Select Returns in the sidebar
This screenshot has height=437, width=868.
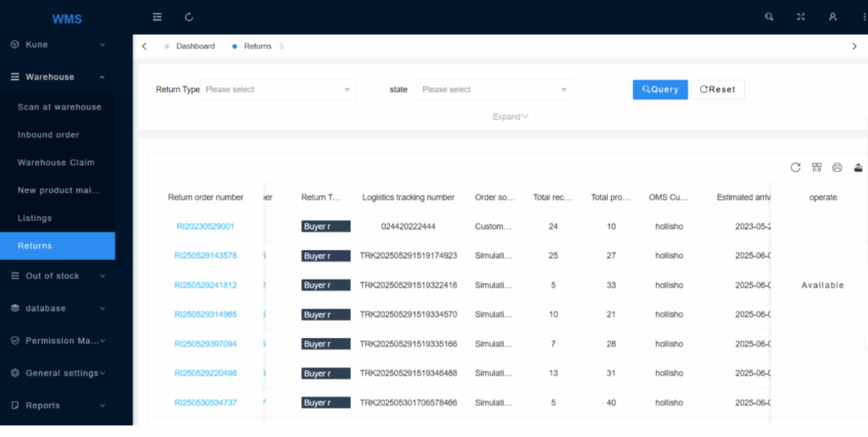(58, 246)
